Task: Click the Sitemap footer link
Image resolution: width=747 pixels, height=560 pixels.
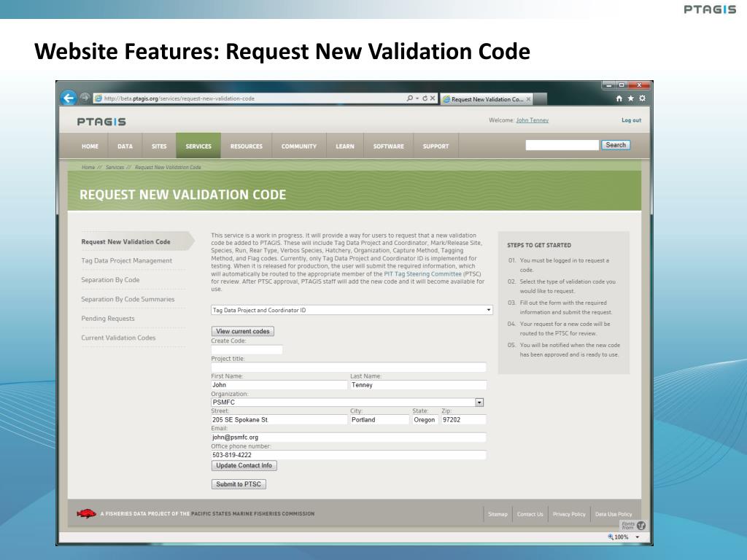Action: 498,514
